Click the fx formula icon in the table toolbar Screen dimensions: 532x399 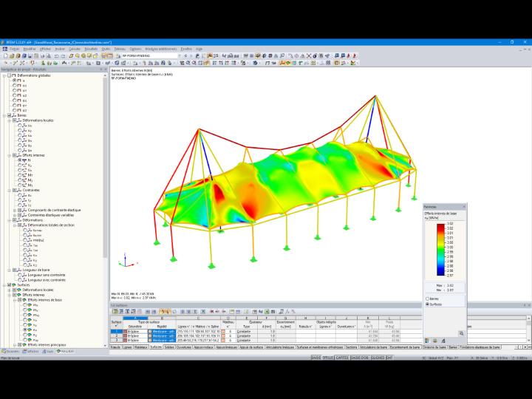[287, 312]
